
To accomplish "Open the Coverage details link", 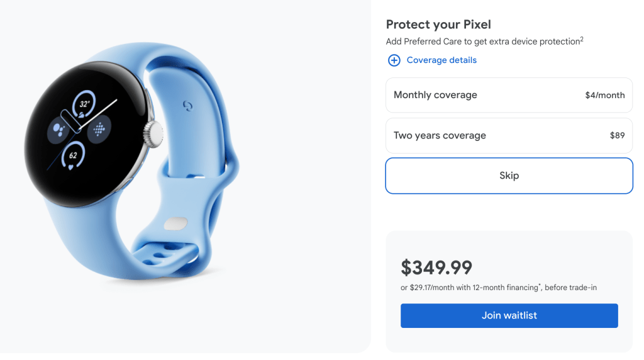I will pos(441,60).
